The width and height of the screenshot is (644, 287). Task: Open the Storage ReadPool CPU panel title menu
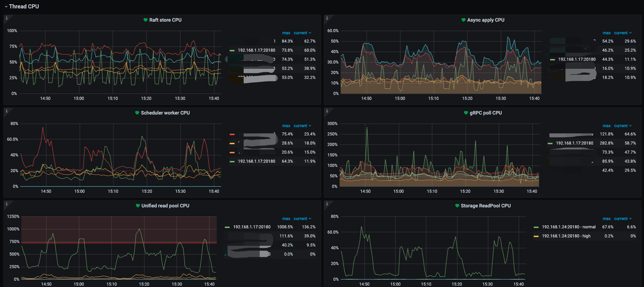point(486,206)
